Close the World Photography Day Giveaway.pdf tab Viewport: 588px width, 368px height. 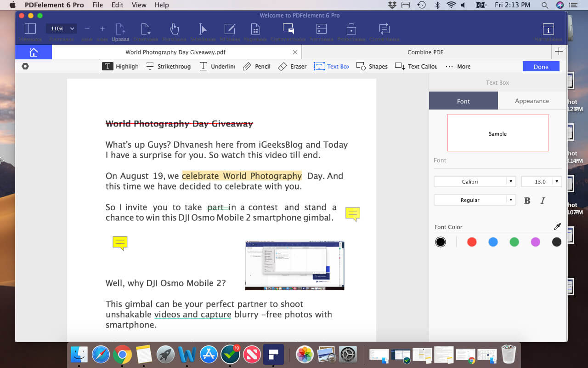(x=295, y=52)
